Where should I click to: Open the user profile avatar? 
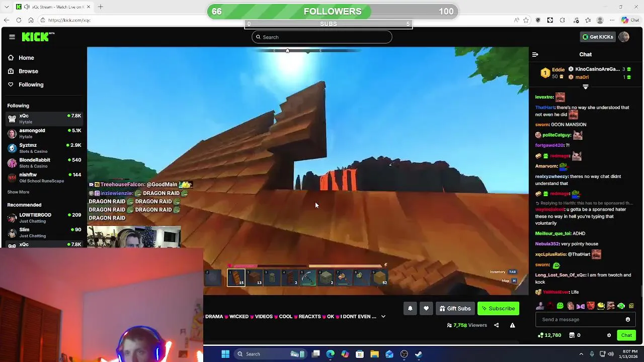[x=624, y=37]
